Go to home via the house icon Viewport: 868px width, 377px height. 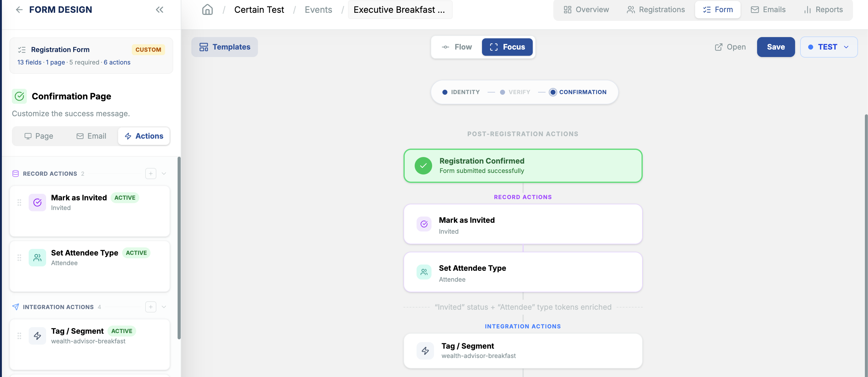pyautogui.click(x=207, y=10)
